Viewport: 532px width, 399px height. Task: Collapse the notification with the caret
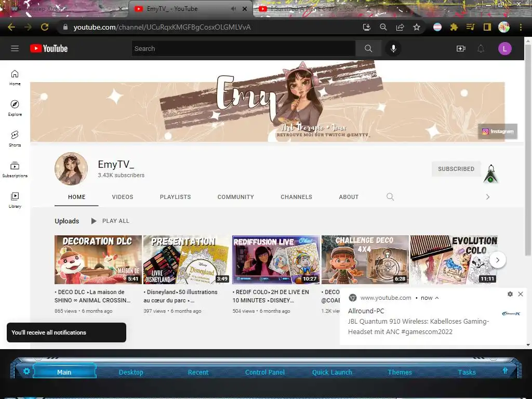437,298
